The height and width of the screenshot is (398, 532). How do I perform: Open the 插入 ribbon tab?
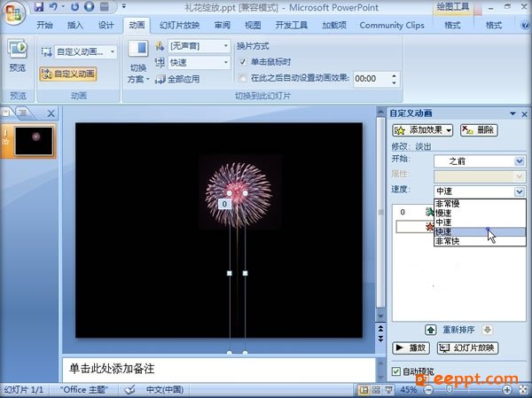click(x=75, y=25)
